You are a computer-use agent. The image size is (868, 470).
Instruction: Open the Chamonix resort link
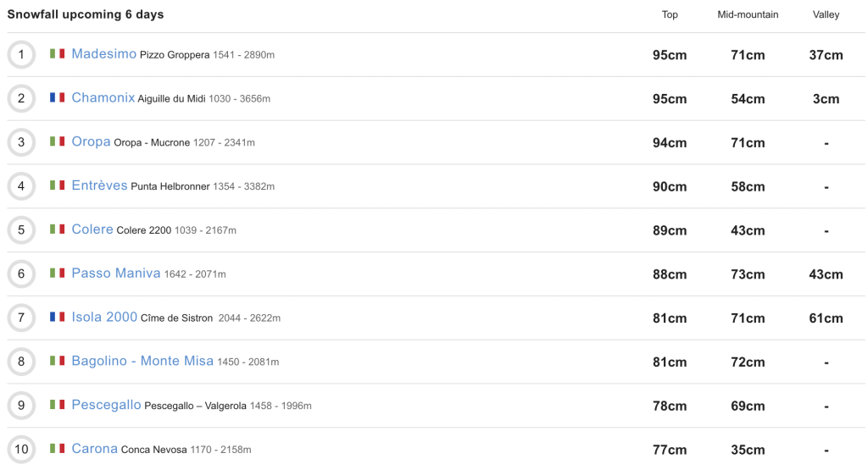[x=103, y=98]
